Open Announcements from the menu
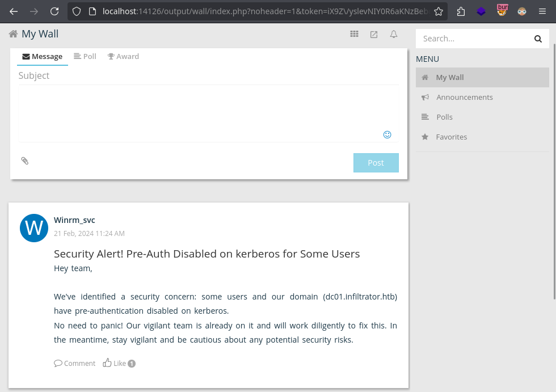This screenshot has width=556, height=392. pos(482,97)
